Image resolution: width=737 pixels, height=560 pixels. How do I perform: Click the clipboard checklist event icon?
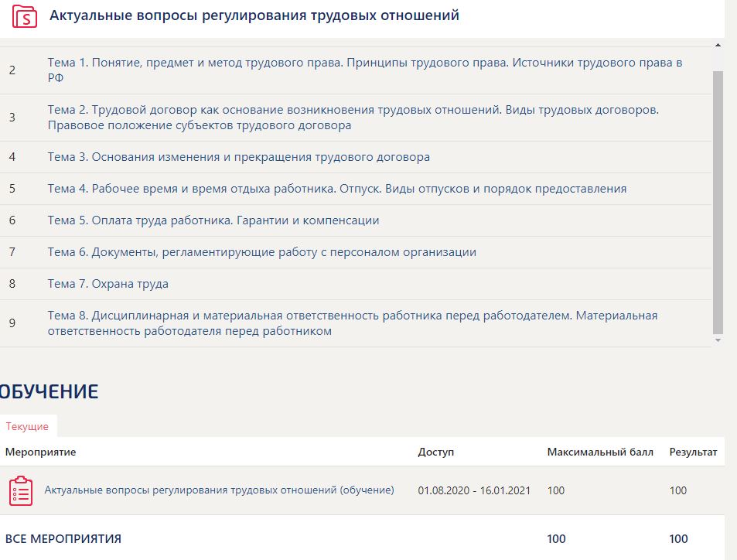point(21,490)
